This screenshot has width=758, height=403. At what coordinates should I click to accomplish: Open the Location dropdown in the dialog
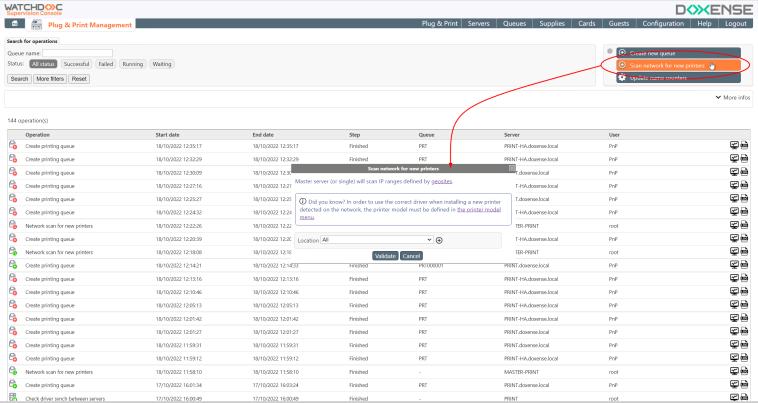[377, 240]
